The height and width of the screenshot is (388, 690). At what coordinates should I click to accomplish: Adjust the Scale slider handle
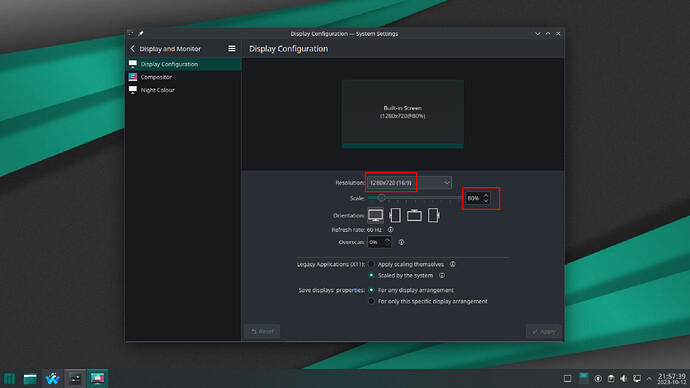tap(382, 198)
